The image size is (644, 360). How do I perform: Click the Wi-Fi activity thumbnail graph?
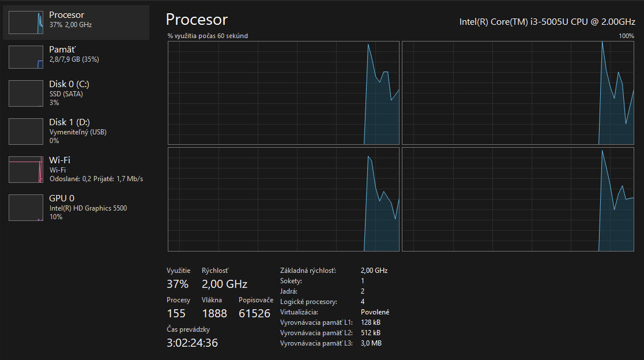point(26,170)
